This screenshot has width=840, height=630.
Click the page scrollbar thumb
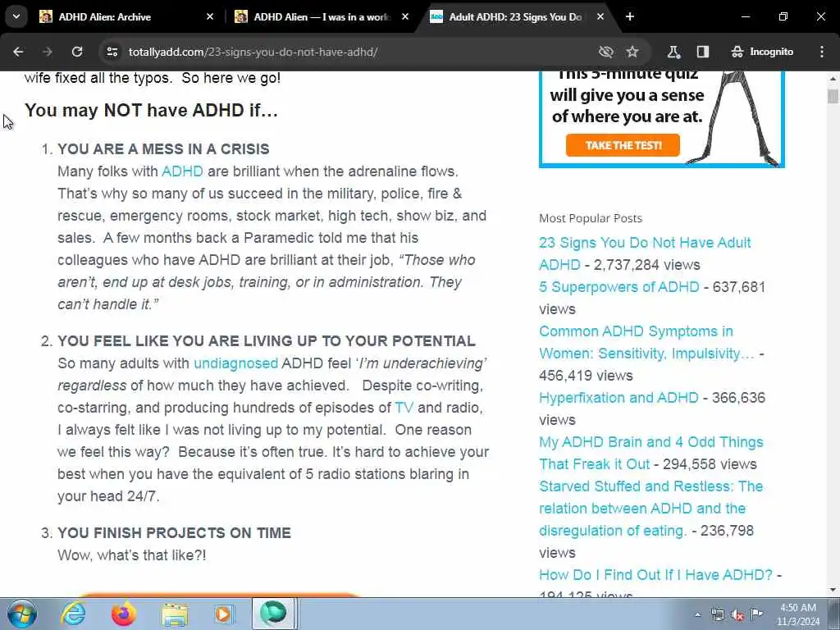833,97
